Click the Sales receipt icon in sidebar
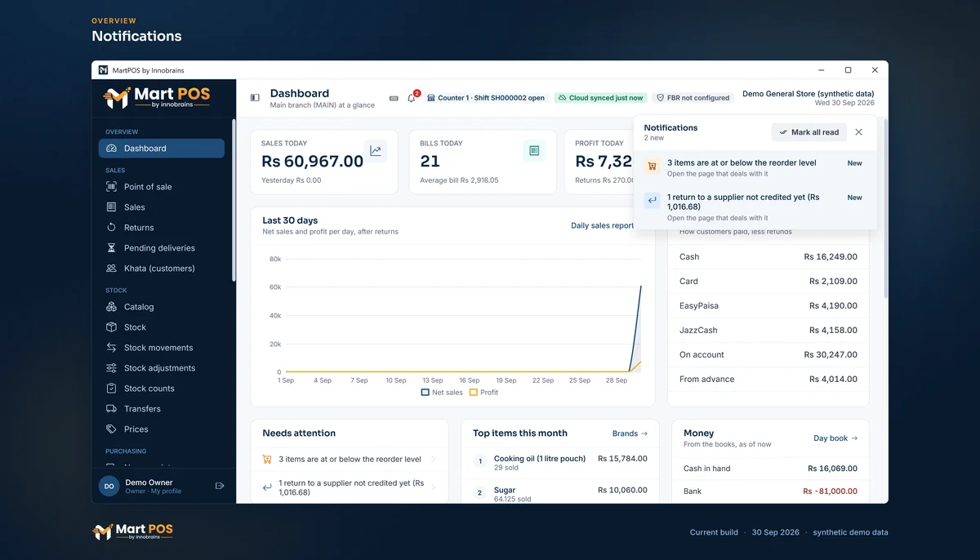The image size is (980, 560). pyautogui.click(x=112, y=207)
